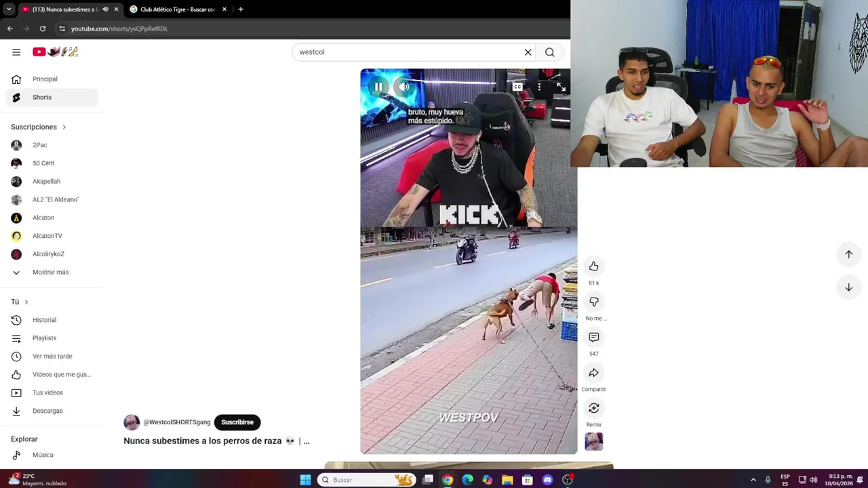Open Task View on the taskbar
The height and width of the screenshot is (488, 868).
(428, 480)
